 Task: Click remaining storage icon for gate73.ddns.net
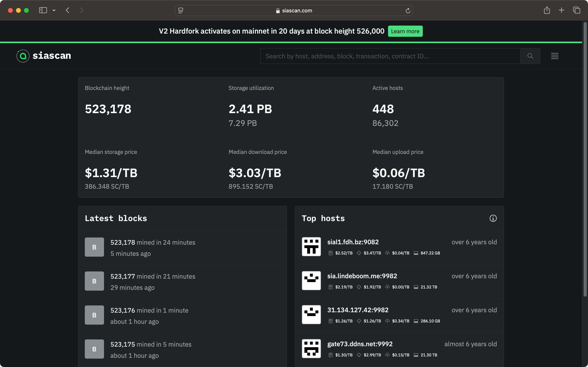click(x=416, y=355)
